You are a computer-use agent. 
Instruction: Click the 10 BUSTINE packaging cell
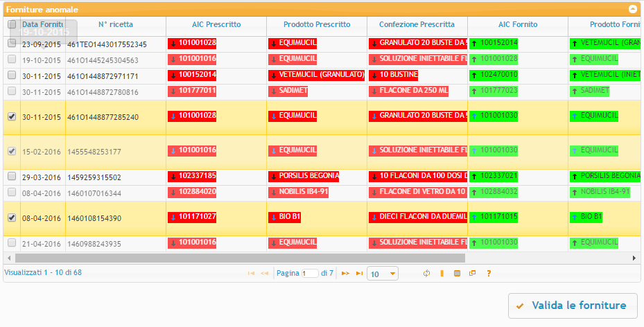click(x=394, y=75)
